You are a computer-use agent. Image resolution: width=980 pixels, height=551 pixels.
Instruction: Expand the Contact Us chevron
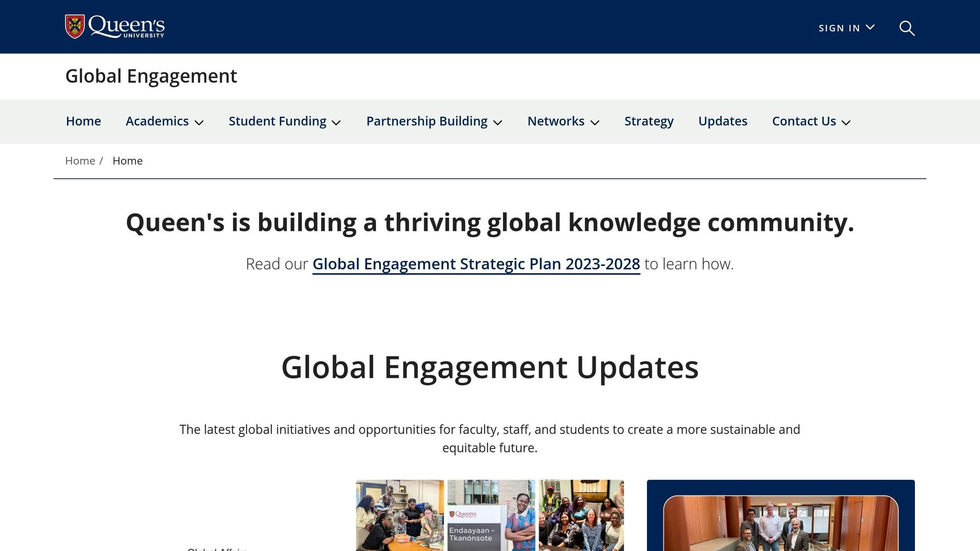click(x=846, y=122)
